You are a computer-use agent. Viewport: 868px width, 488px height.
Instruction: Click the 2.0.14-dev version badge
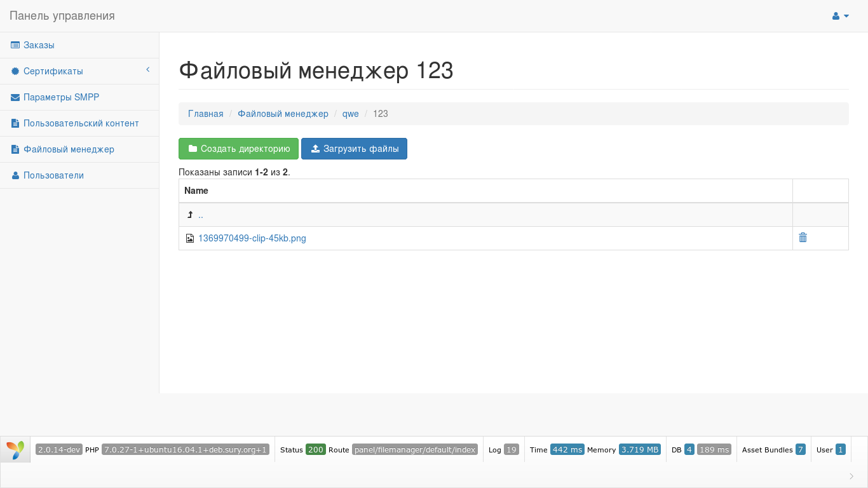[x=59, y=449]
